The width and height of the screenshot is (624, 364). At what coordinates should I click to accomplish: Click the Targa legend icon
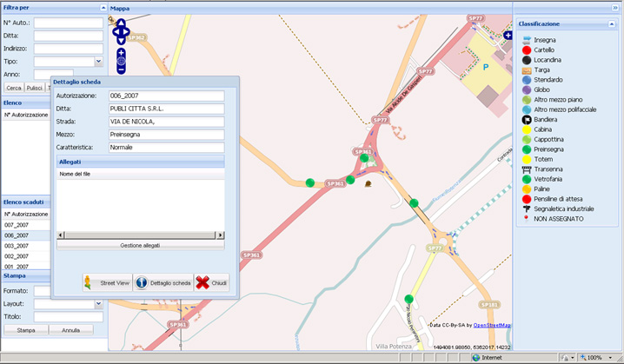pos(527,70)
